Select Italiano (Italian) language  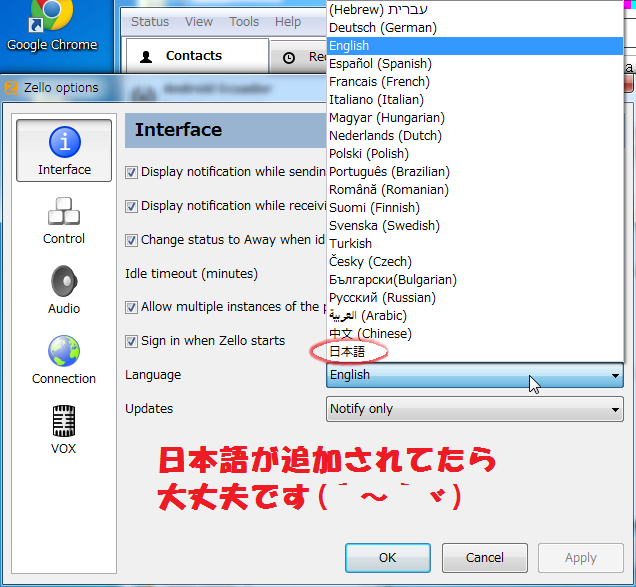[x=475, y=99]
